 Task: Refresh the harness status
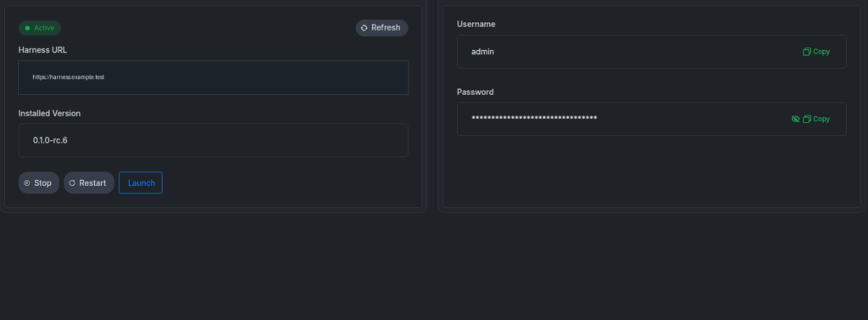click(x=381, y=28)
